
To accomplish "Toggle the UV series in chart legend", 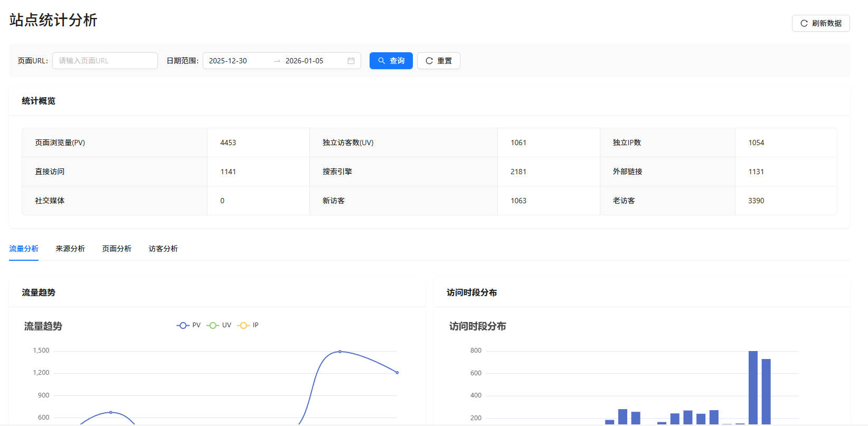I will [x=219, y=325].
